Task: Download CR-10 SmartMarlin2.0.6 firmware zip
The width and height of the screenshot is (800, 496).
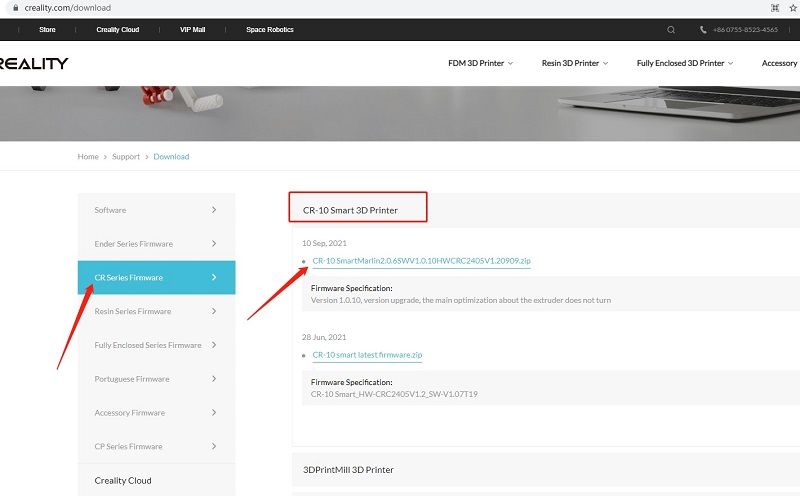Action: click(x=421, y=261)
